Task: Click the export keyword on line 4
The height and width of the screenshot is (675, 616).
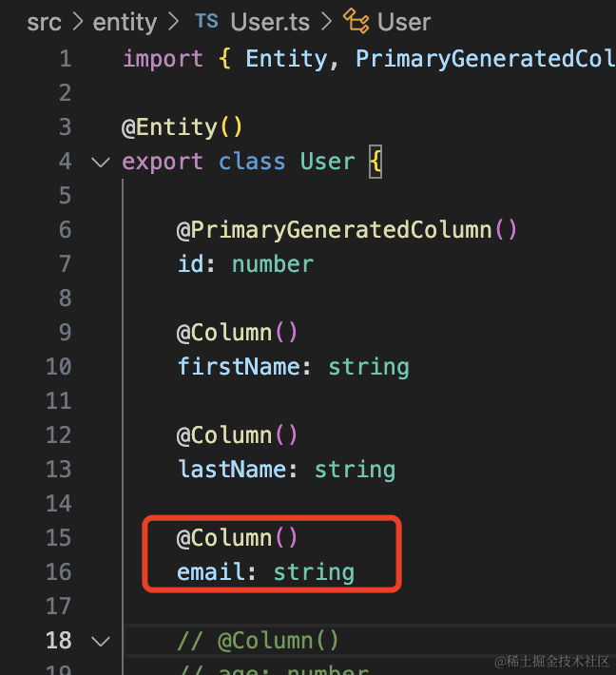Action: point(163,162)
